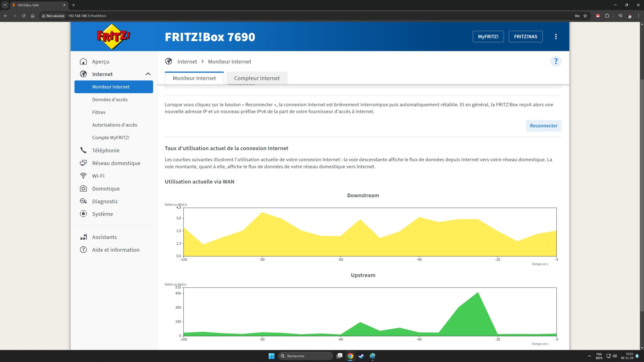Open the three-dot menu in header
The image size is (644, 362).
(x=556, y=36)
